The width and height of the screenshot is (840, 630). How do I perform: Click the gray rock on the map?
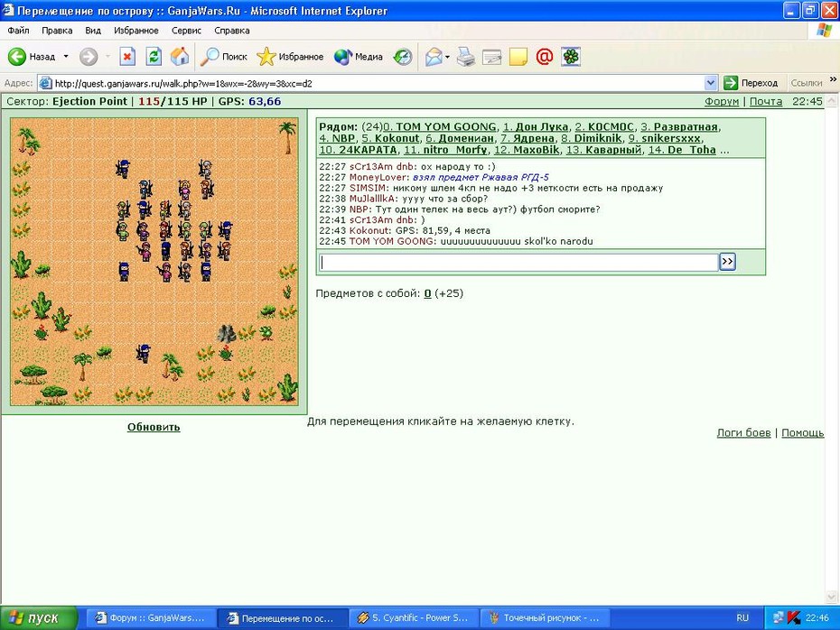point(226,333)
